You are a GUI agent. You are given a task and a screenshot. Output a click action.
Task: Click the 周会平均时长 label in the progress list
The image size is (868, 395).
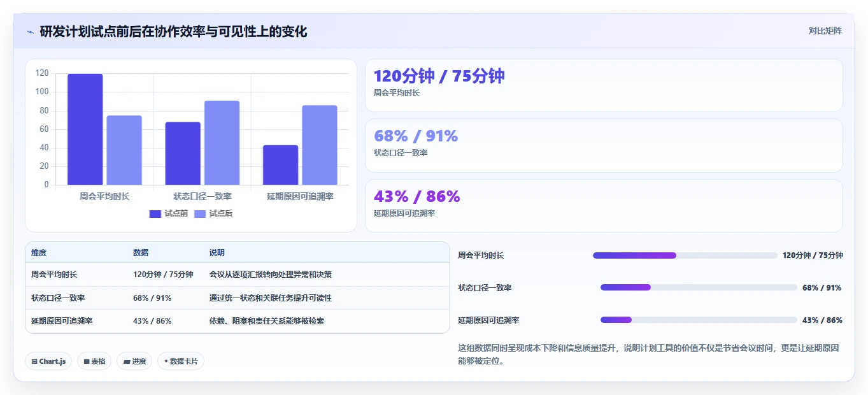click(481, 255)
